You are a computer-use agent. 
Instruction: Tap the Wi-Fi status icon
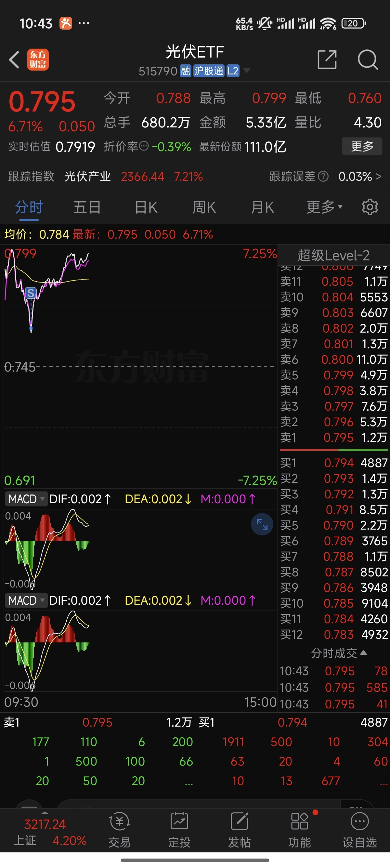click(x=328, y=24)
